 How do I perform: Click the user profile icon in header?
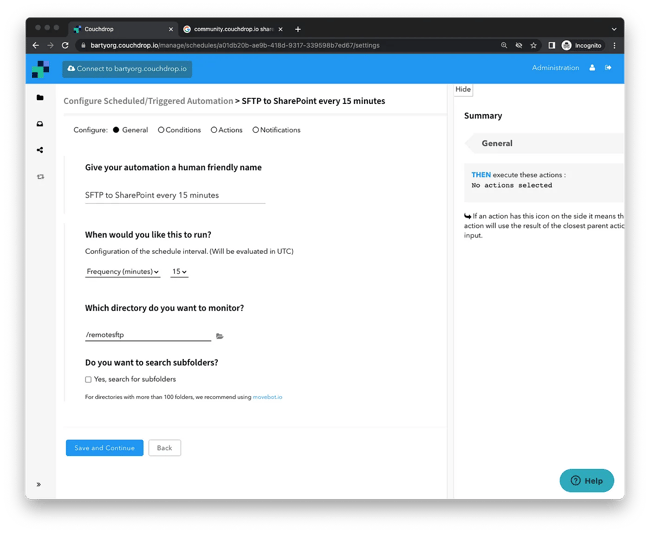point(592,68)
